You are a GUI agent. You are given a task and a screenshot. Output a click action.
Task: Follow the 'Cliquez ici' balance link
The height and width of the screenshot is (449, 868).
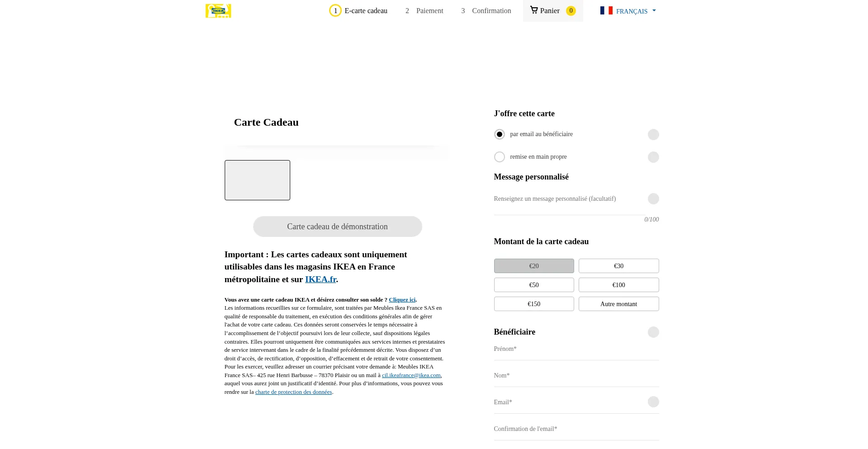402,300
